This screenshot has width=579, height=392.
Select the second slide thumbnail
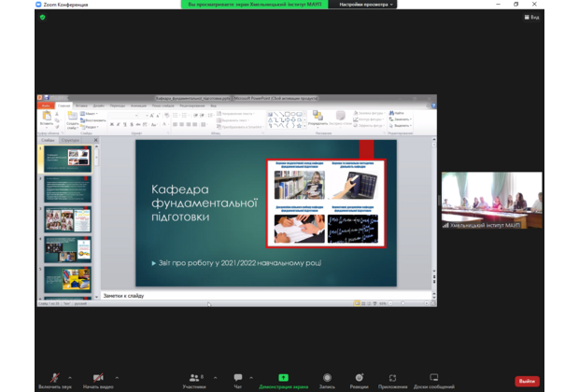(x=67, y=189)
